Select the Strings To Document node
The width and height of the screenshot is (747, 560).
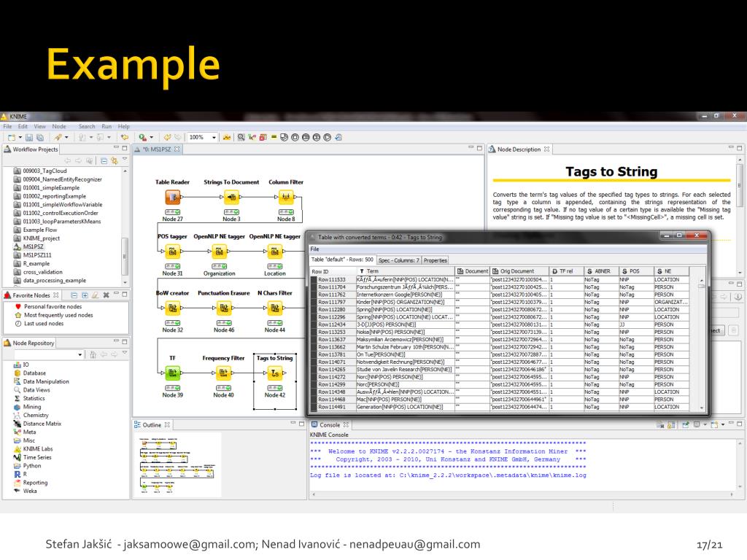coord(231,197)
